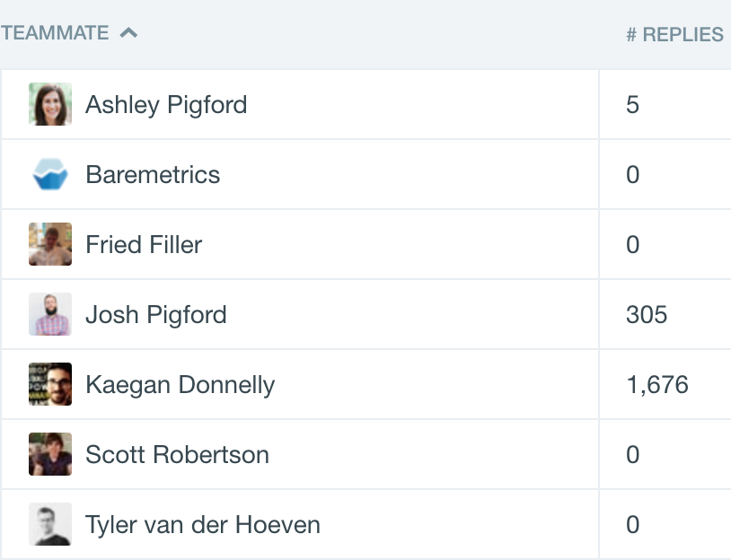Select the Fried Filler name

(x=144, y=245)
